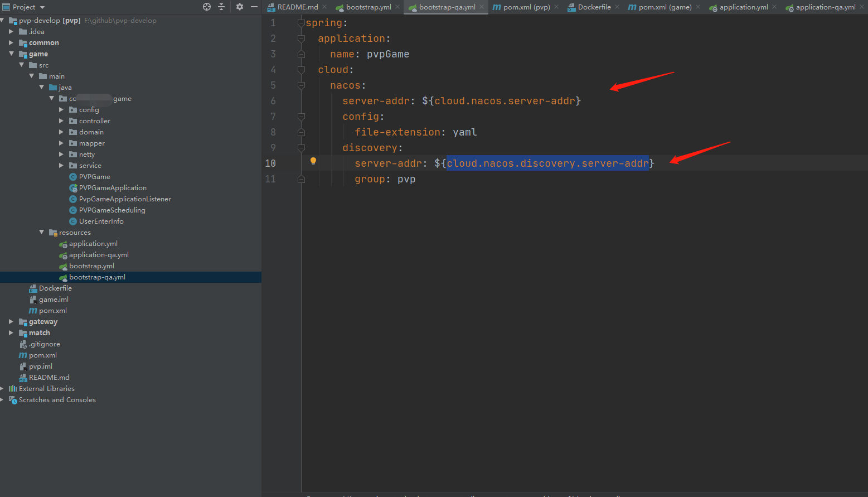The width and height of the screenshot is (868, 497).
Task: Expand External Libraries node
Action: [2, 389]
